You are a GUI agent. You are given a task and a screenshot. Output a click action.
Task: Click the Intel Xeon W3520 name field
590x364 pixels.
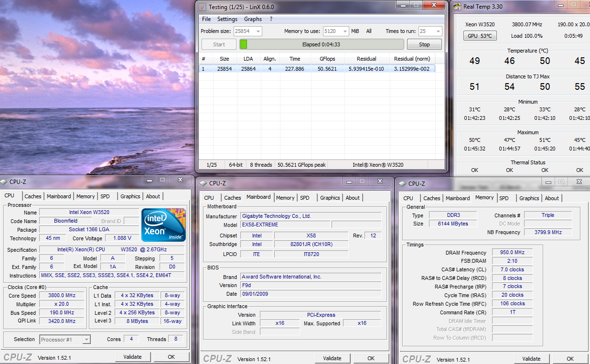click(89, 212)
